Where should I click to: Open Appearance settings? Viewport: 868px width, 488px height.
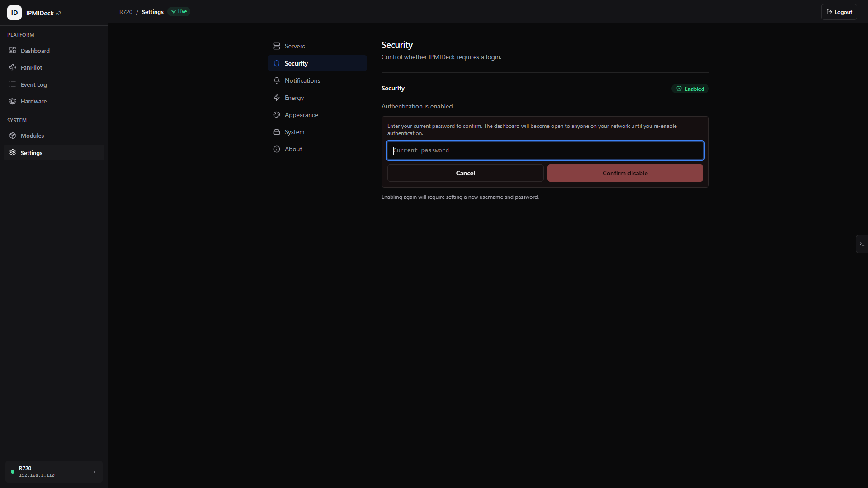coord(317,115)
